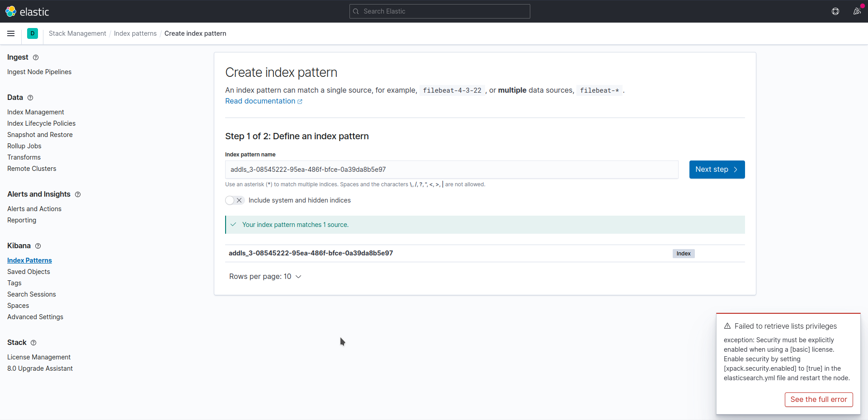Open the hamburger navigation menu

click(11, 33)
